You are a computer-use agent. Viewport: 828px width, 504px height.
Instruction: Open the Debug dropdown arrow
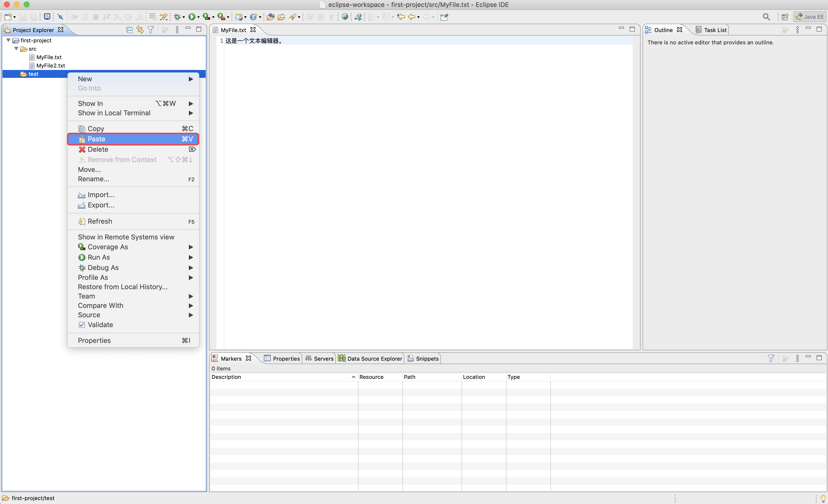pyautogui.click(x=183, y=17)
